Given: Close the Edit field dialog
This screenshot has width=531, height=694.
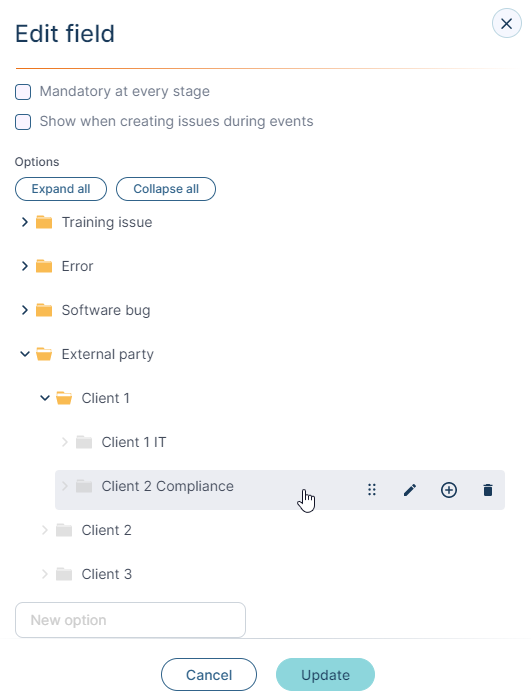Looking at the screenshot, I should [507, 23].
